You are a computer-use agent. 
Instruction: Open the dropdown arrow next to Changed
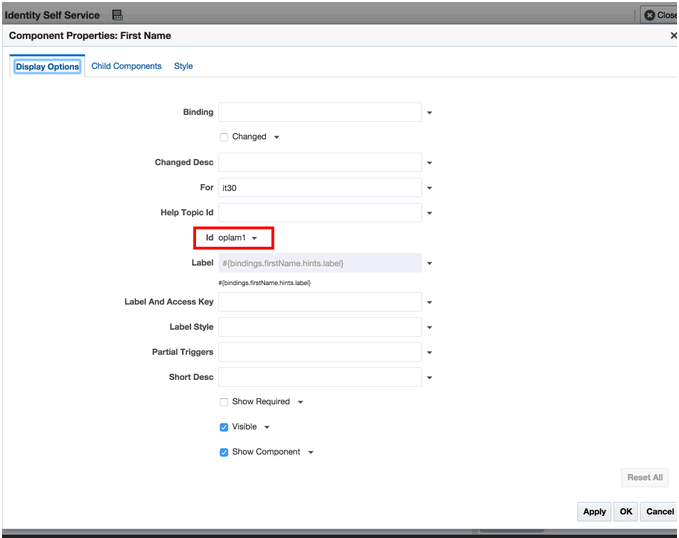coord(277,137)
